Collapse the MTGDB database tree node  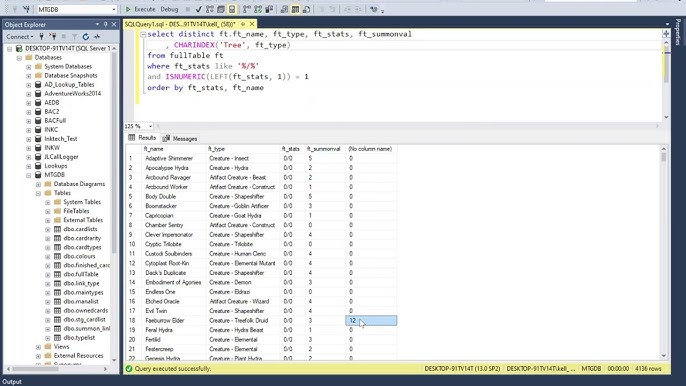tap(28, 175)
